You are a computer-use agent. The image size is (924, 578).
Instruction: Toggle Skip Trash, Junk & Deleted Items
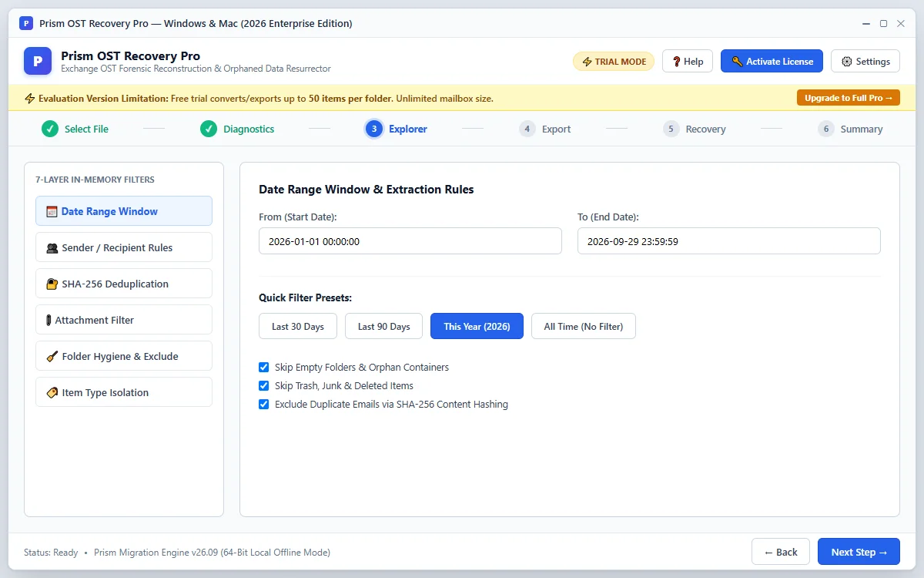(x=264, y=386)
